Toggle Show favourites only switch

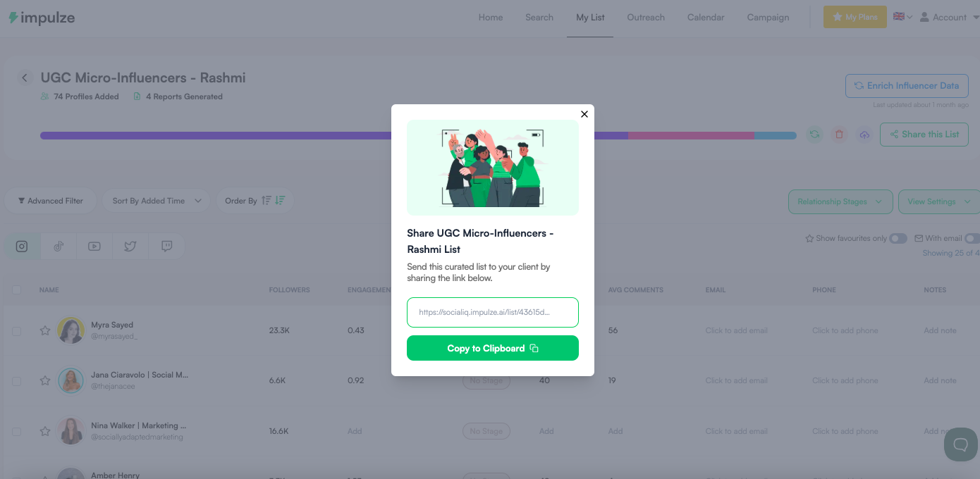point(898,239)
